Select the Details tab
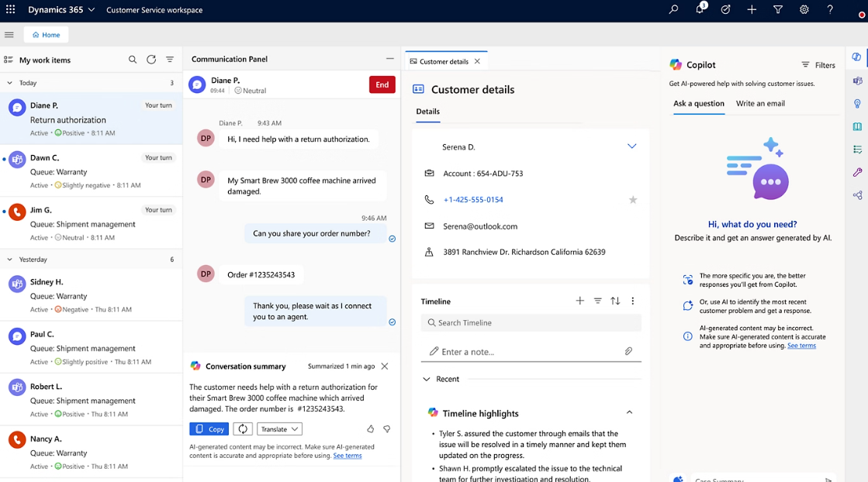This screenshot has height=482, width=868. click(428, 111)
